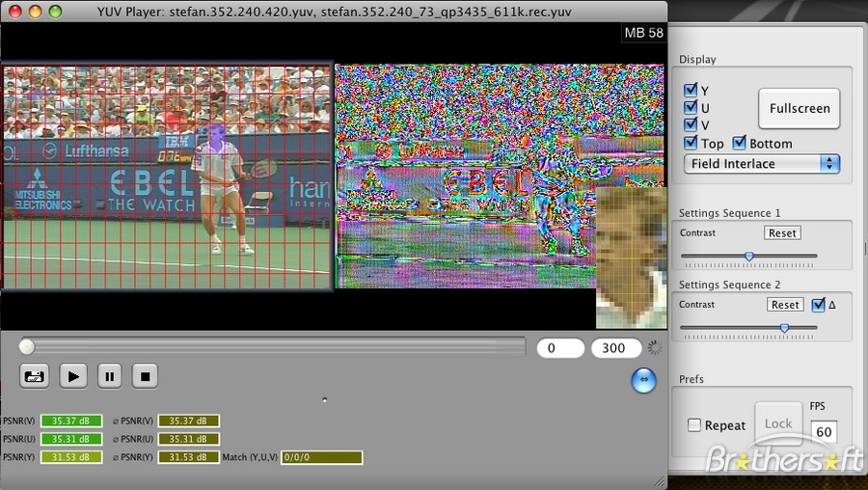Click the magnified face zoom inset
This screenshot has height=490, width=868.
pos(631,258)
